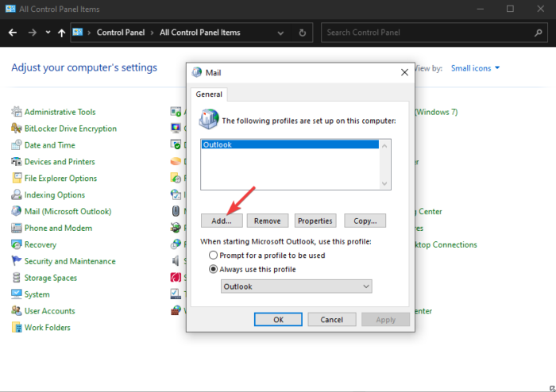The height and width of the screenshot is (392, 556).
Task: Click the Control Panel breadcrumb
Action: pyautogui.click(x=121, y=33)
